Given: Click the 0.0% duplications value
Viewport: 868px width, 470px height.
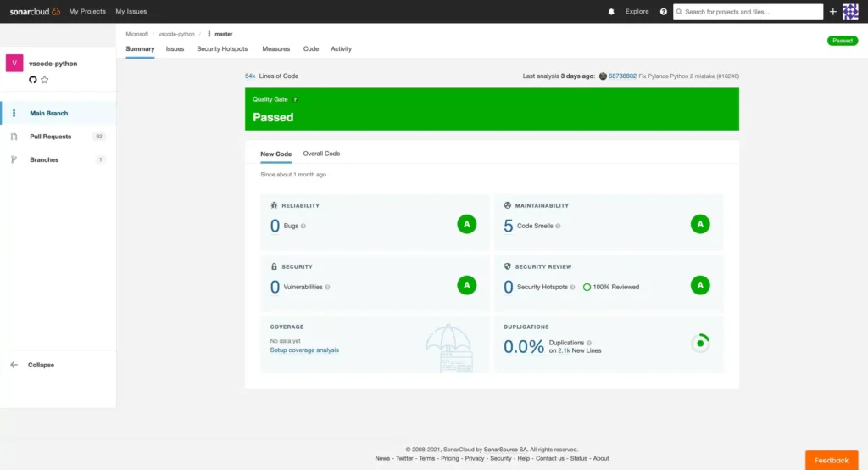Looking at the screenshot, I should tap(524, 346).
